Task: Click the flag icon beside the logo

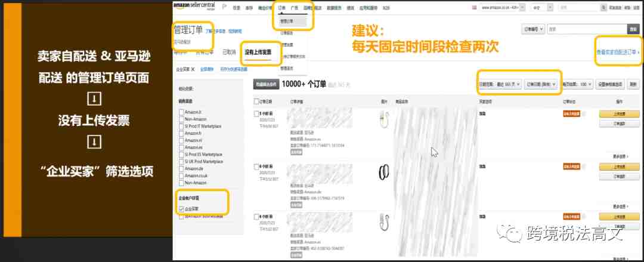Action: pyautogui.click(x=224, y=7)
